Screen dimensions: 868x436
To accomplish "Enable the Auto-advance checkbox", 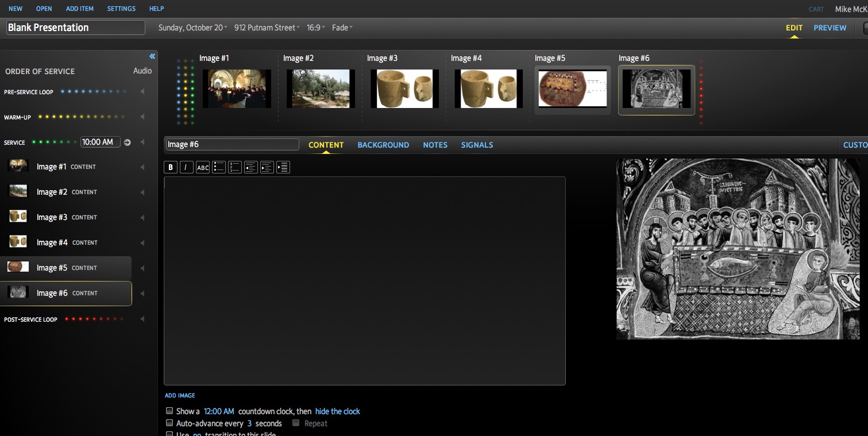I will click(x=169, y=423).
